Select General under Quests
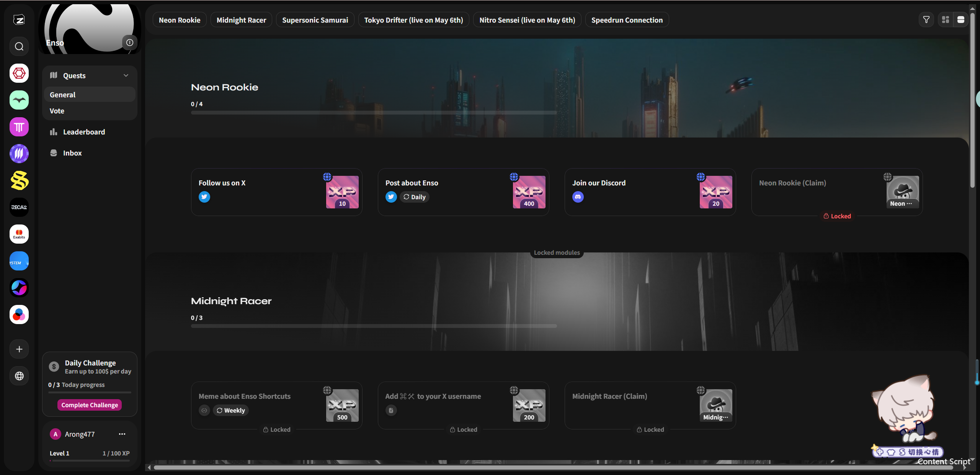 (90, 95)
